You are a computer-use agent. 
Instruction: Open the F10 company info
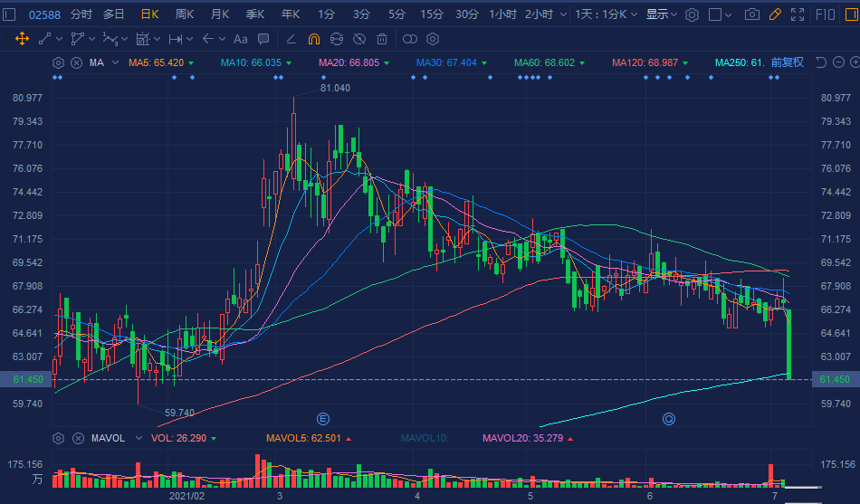pyautogui.click(x=825, y=14)
